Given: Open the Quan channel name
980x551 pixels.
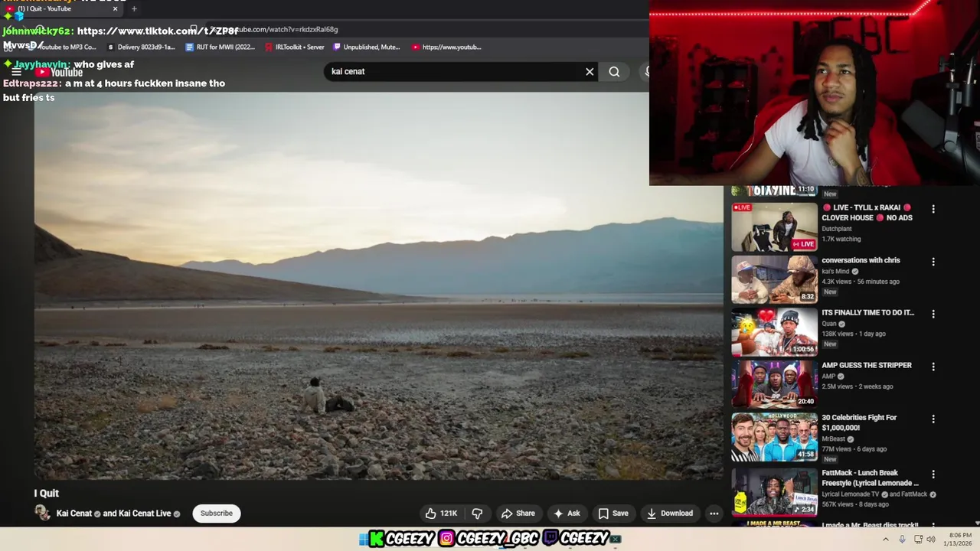Looking at the screenshot, I should click(x=829, y=324).
